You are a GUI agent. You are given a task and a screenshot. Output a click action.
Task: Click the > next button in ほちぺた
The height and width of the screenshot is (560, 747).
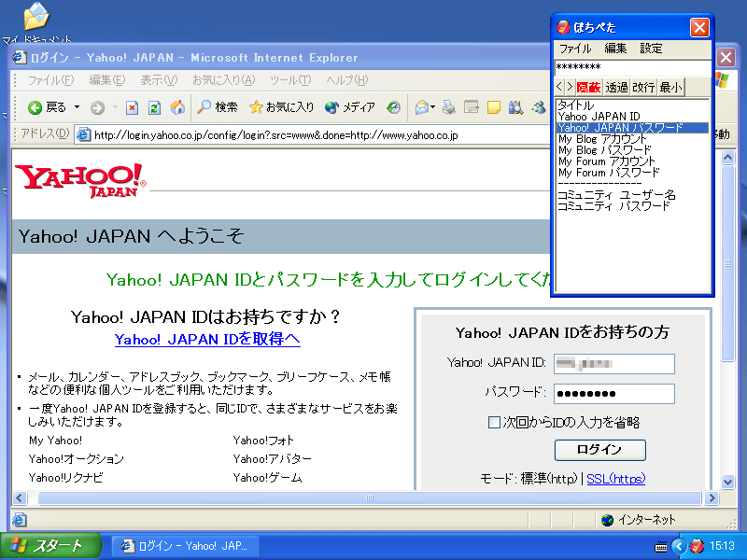(570, 87)
